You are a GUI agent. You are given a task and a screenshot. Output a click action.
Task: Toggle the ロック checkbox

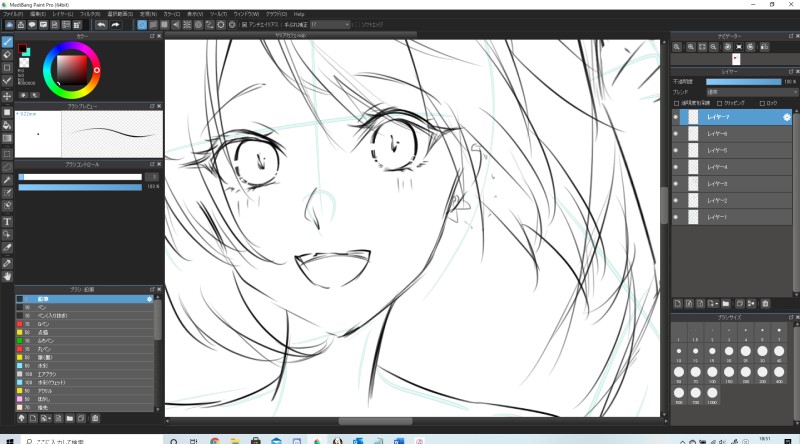point(762,103)
